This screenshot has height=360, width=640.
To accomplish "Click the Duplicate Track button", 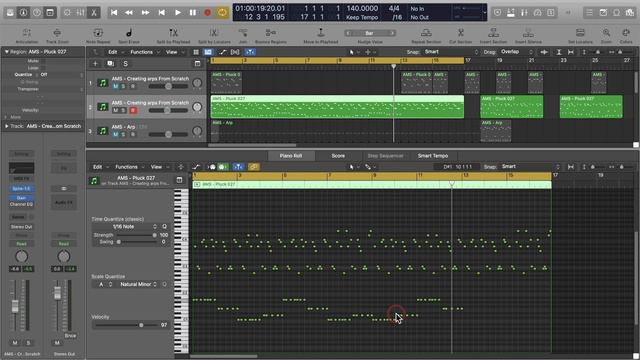I will (x=110, y=64).
